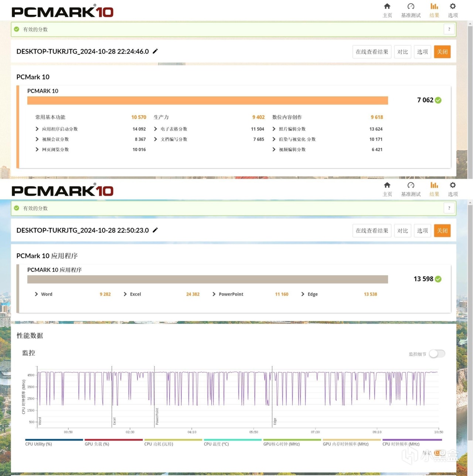Viewport: 473px width, 476px height.
Task: Click orange 关闭 button for 22:50:23 result
Action: point(442,231)
